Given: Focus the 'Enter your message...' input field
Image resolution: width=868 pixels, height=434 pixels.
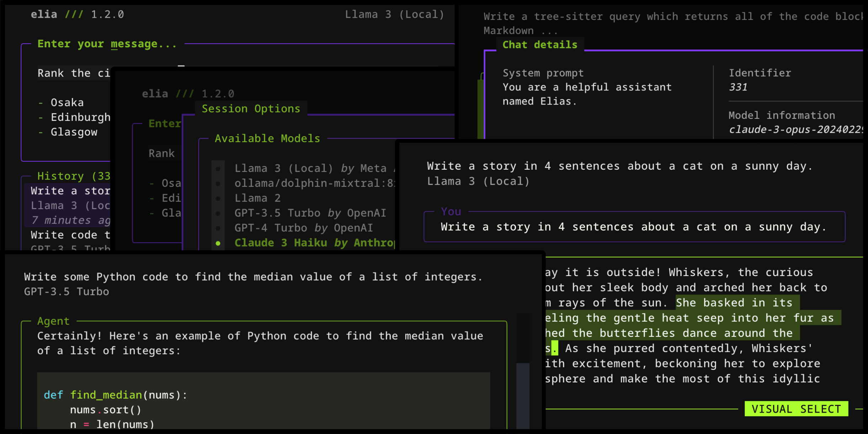Looking at the screenshot, I should 107,43.
